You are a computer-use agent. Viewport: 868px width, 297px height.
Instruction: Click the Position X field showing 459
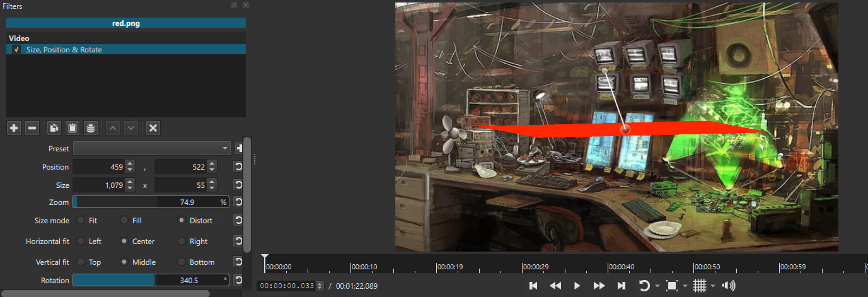(x=99, y=167)
